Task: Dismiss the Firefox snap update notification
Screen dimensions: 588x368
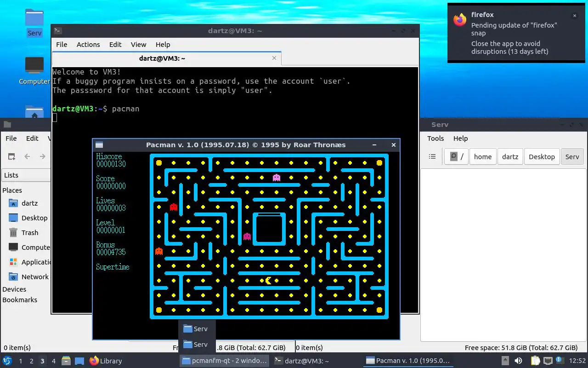Action: (574, 16)
